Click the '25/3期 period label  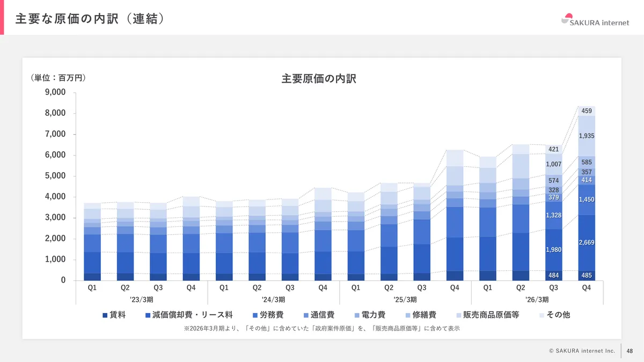point(405,299)
